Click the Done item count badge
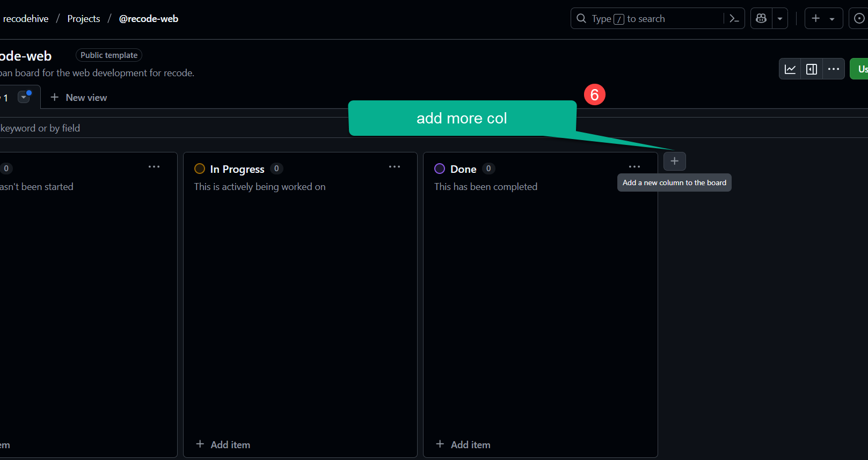Image resolution: width=868 pixels, height=460 pixels. pyautogui.click(x=488, y=169)
